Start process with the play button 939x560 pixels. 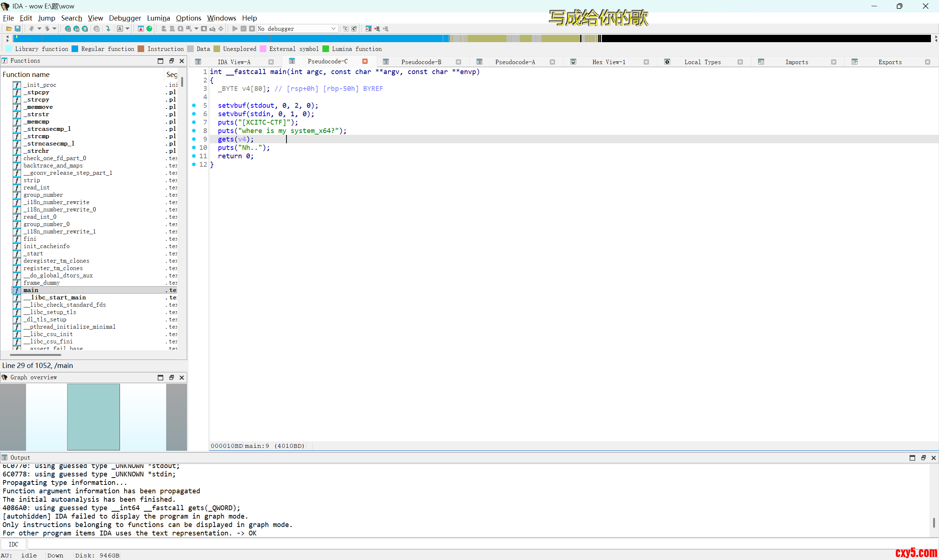click(235, 29)
